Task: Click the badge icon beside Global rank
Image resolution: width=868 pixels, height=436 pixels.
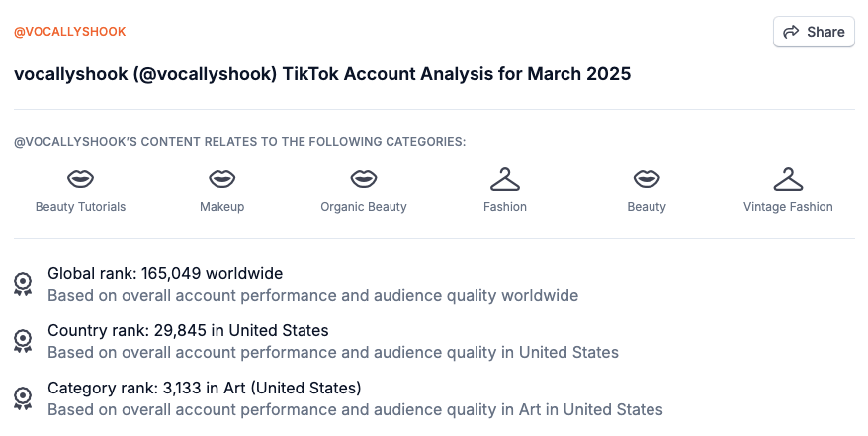Action: (x=23, y=284)
